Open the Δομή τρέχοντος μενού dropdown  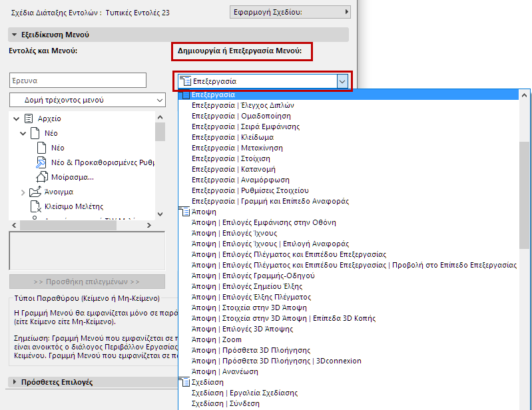point(87,100)
